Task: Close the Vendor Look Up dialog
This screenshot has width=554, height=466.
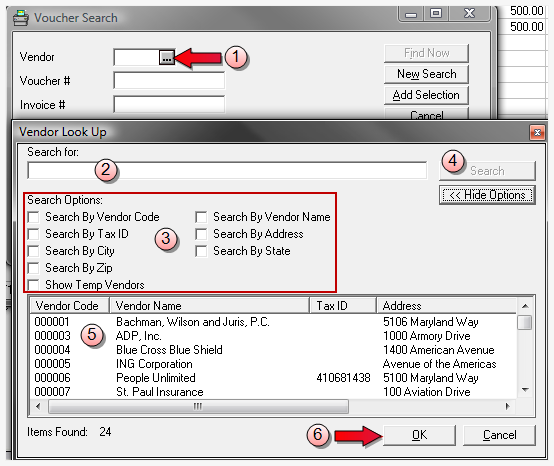Action: point(537,132)
